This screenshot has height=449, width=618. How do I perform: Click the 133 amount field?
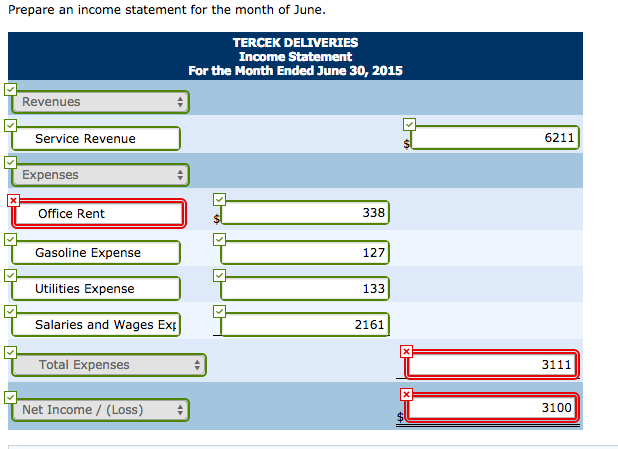[x=305, y=289]
